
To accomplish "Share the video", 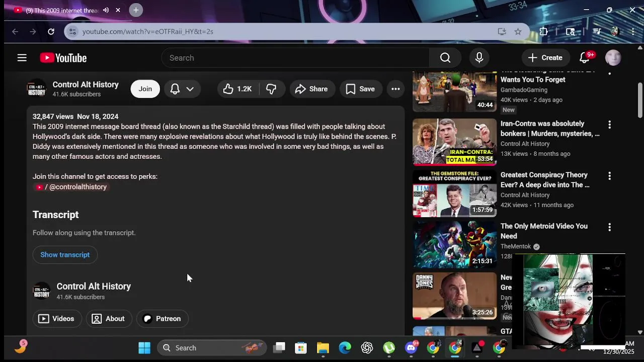I will click(x=312, y=89).
